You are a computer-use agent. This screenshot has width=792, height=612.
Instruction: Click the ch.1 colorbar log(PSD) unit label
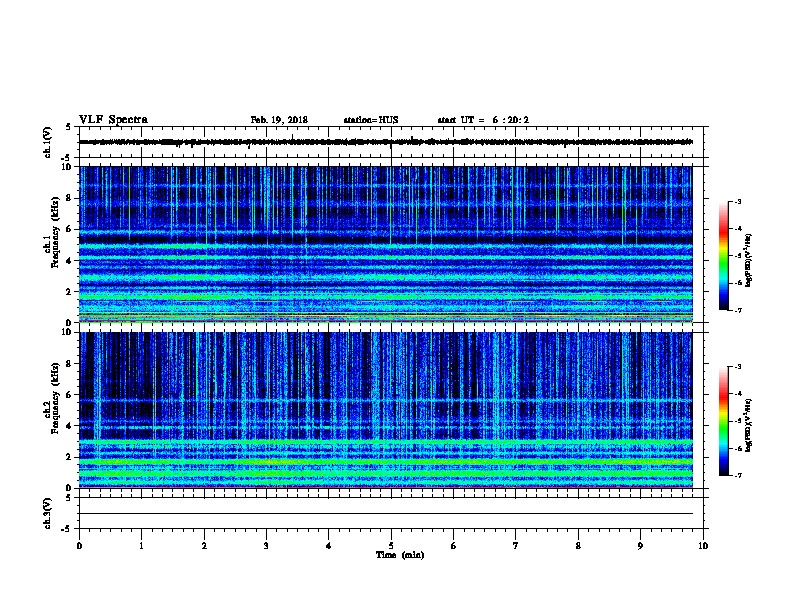pos(749,261)
